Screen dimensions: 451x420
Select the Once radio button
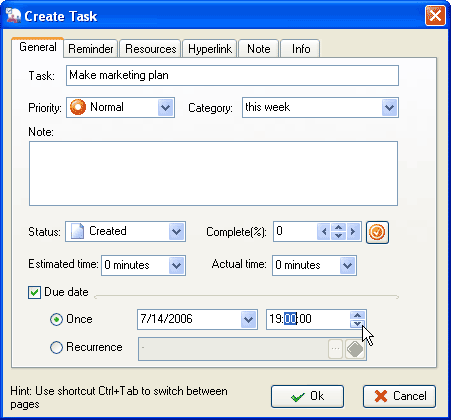[56, 319]
